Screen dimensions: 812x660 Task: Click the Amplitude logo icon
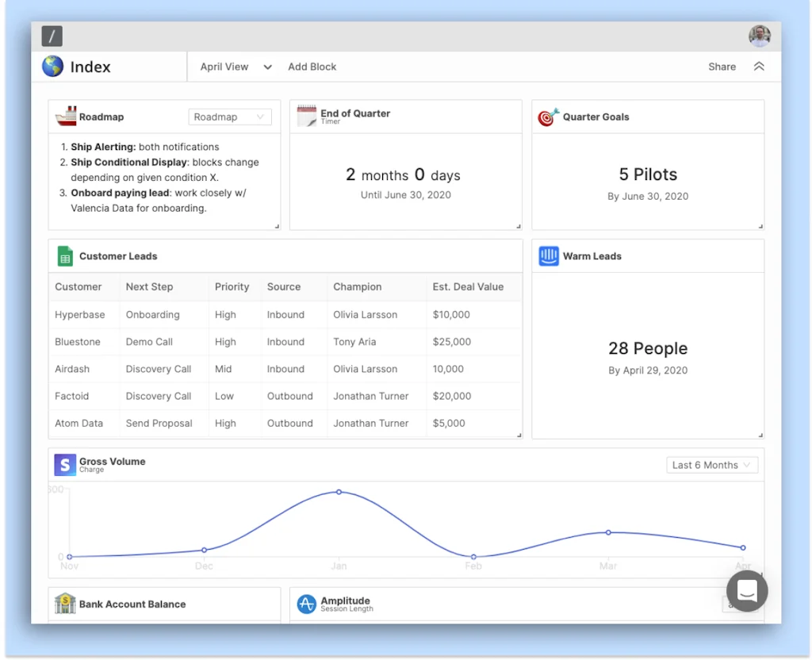[307, 604]
